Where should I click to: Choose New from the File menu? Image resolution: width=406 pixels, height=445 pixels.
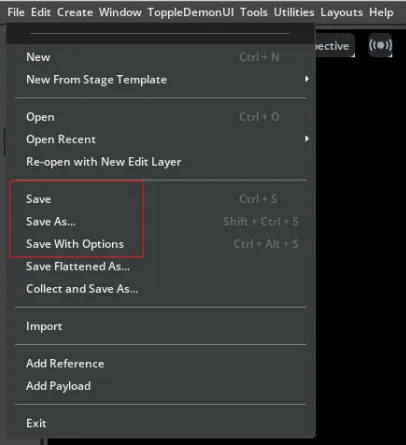pyautogui.click(x=160, y=57)
